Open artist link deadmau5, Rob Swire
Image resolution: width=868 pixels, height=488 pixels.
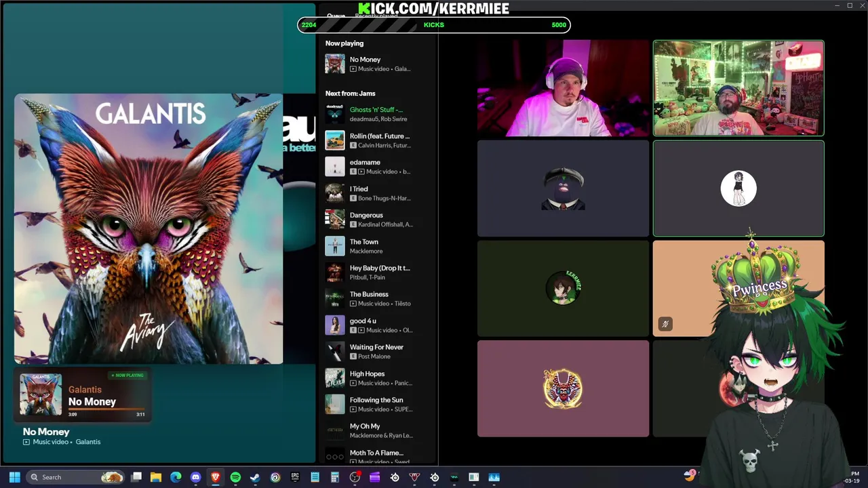[x=378, y=119]
